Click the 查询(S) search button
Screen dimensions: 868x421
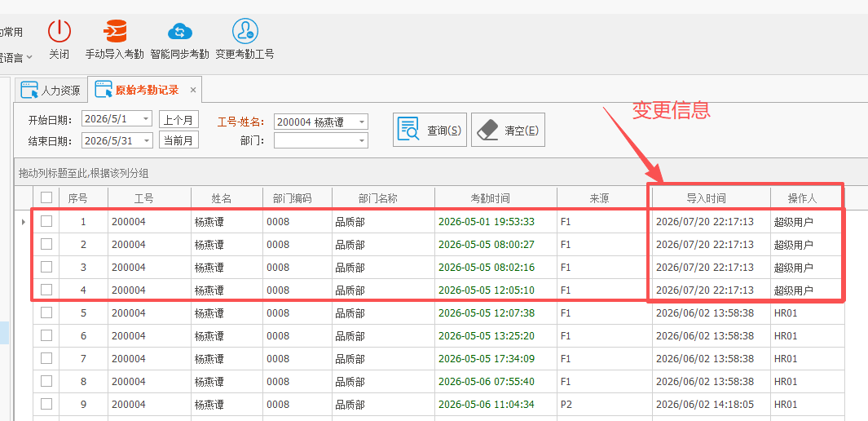430,131
